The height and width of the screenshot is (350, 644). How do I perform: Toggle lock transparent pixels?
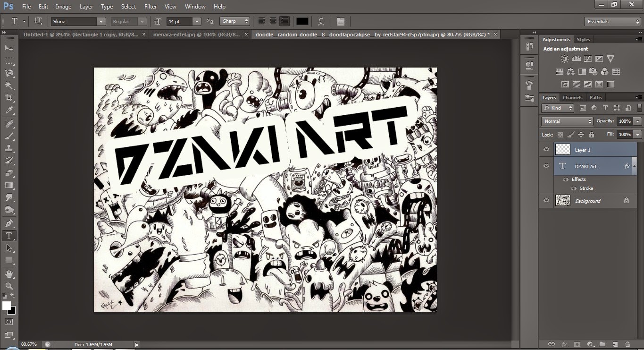(560, 135)
